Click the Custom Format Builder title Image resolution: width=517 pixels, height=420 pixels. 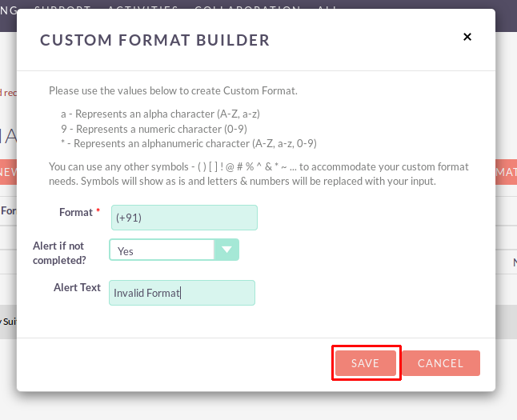pyautogui.click(x=154, y=40)
